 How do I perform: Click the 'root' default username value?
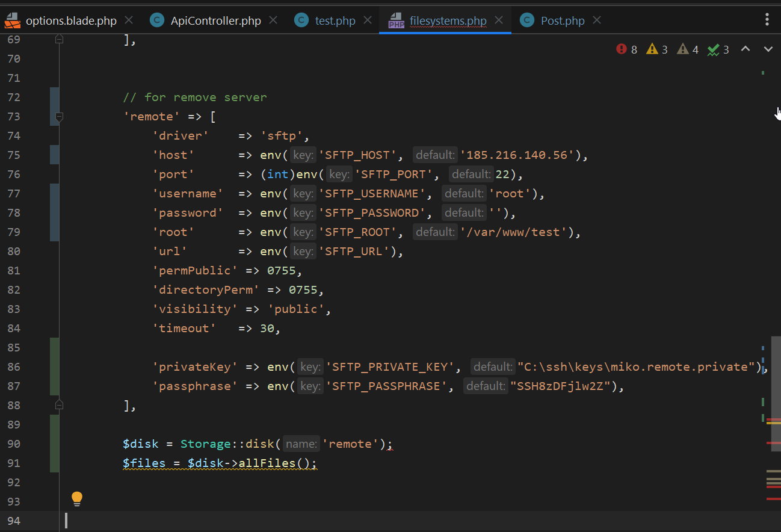point(510,193)
